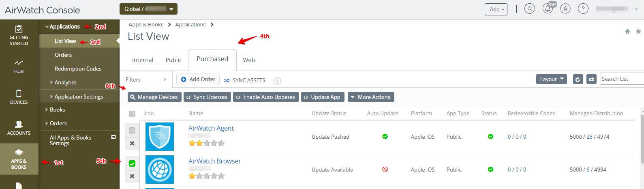Click the SYNC ASSETS info icon
This screenshot has height=189, width=644.
point(277,81)
